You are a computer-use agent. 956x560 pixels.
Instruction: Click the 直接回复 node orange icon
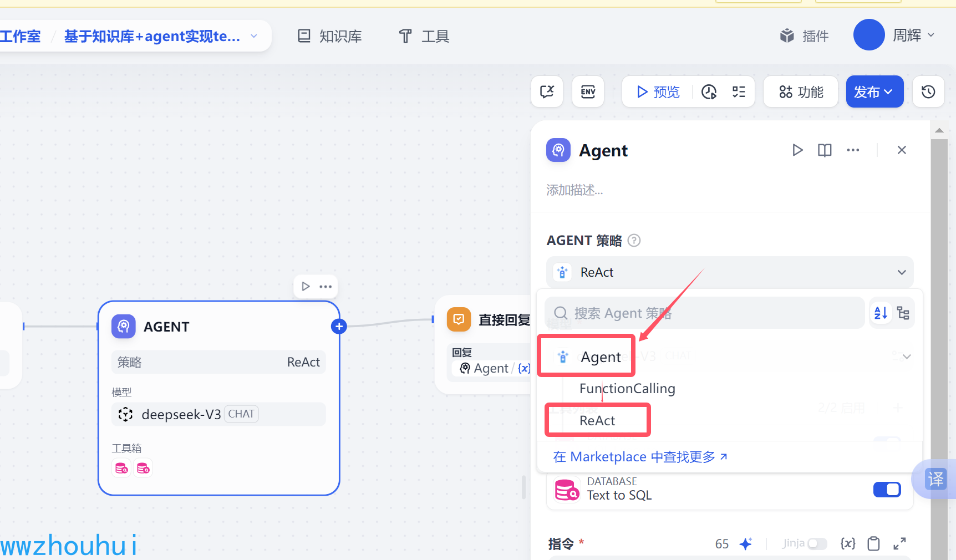click(x=459, y=319)
